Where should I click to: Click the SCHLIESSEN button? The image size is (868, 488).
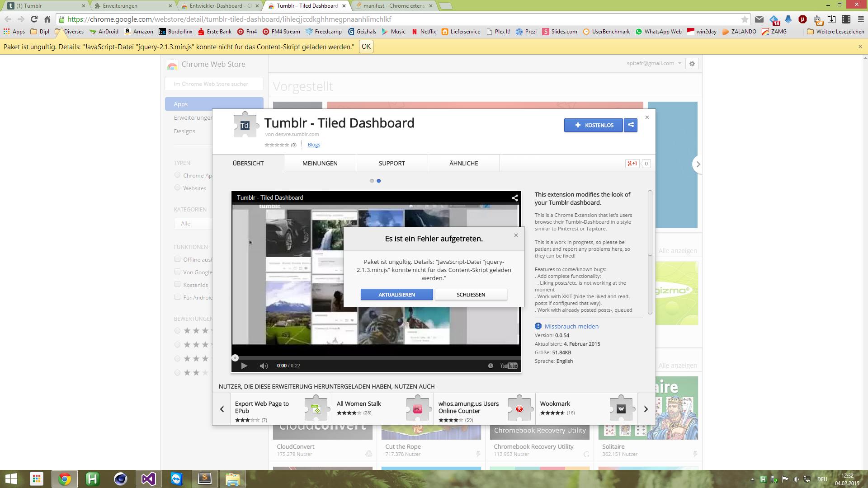(471, 295)
